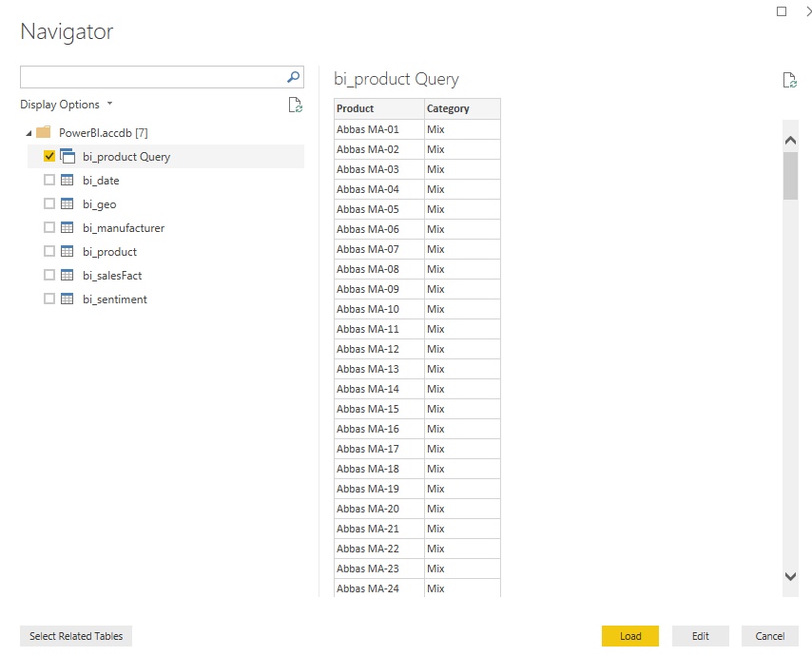
Task: Tick the bi_manufacturer checkbox
Action: [x=49, y=227]
